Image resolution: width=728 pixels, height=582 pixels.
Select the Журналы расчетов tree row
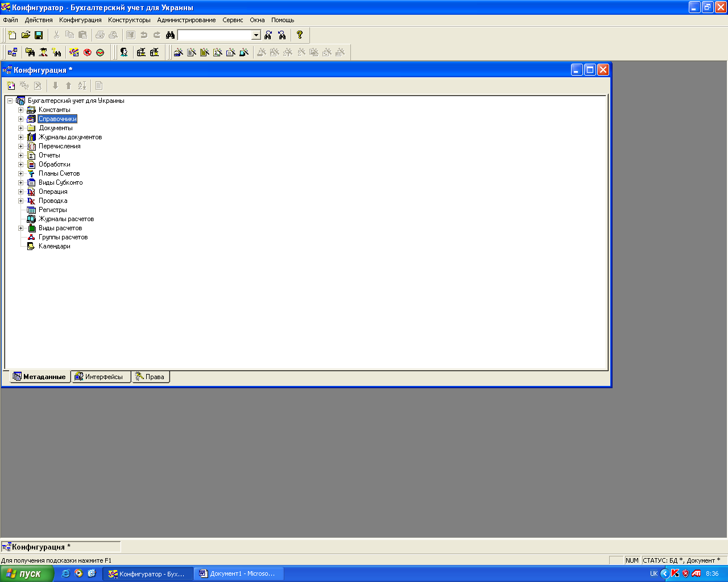coord(66,219)
